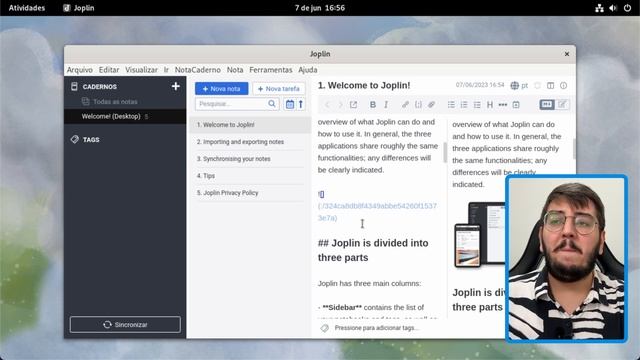Create a note with Nova nota
This screenshot has height=360, width=640.
(222, 89)
